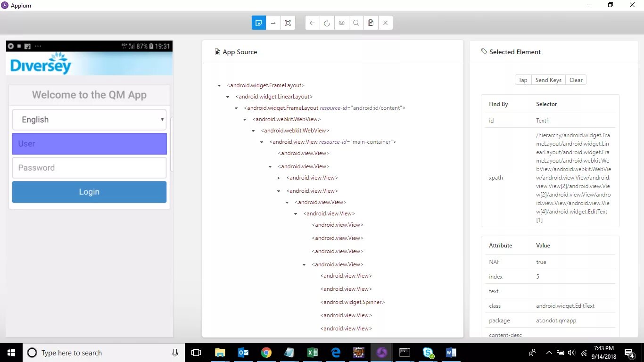Click the App Source panel heading
This screenshot has width=644, height=362.
[236, 52]
